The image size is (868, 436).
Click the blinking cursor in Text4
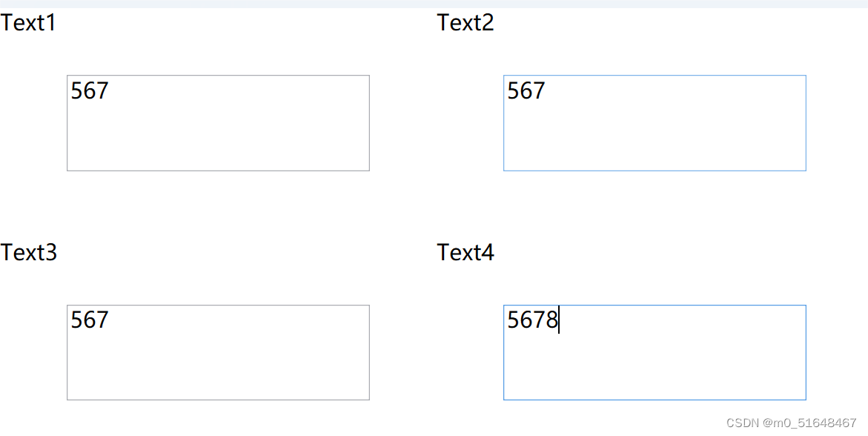(557, 320)
